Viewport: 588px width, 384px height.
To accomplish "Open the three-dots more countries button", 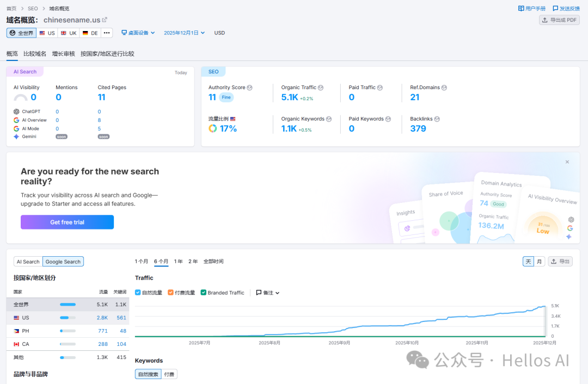I will pyautogui.click(x=107, y=33).
